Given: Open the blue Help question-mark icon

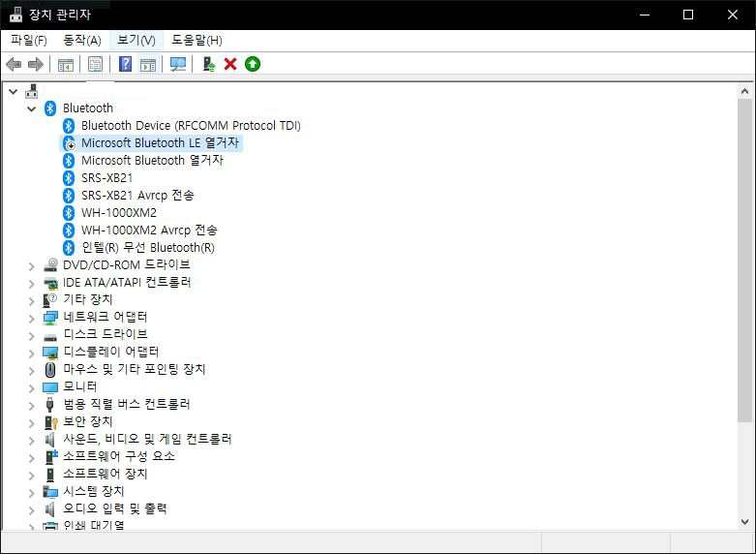Looking at the screenshot, I should tap(126, 64).
